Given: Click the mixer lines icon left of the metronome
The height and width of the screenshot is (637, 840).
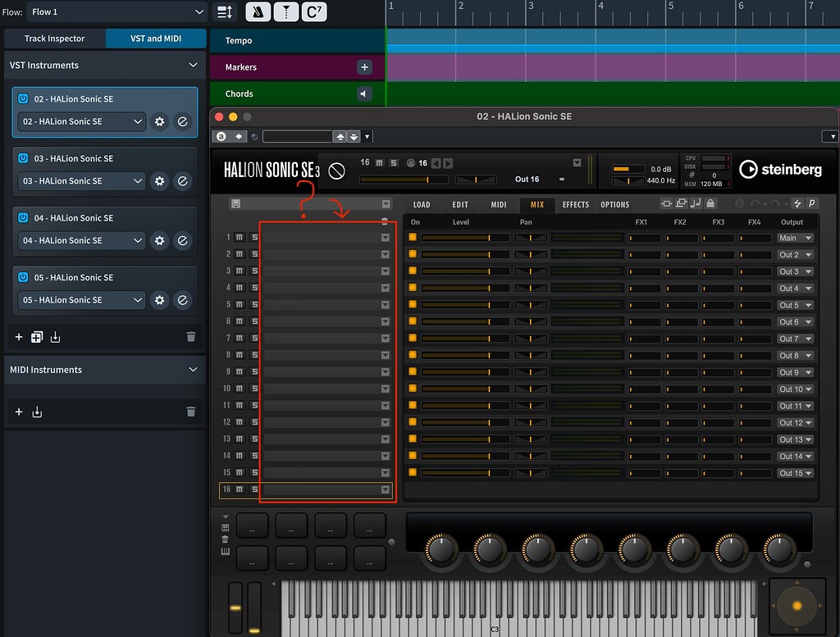Looking at the screenshot, I should tap(226, 11).
